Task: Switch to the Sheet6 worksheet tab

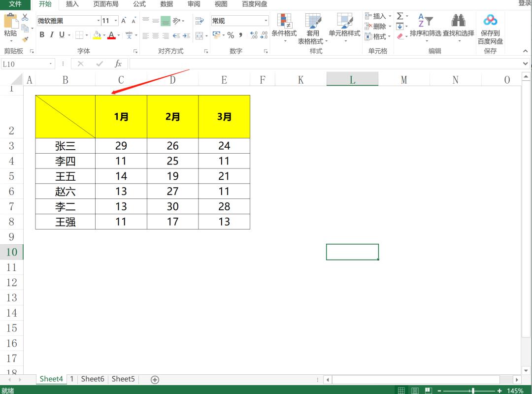Action: 93,379
